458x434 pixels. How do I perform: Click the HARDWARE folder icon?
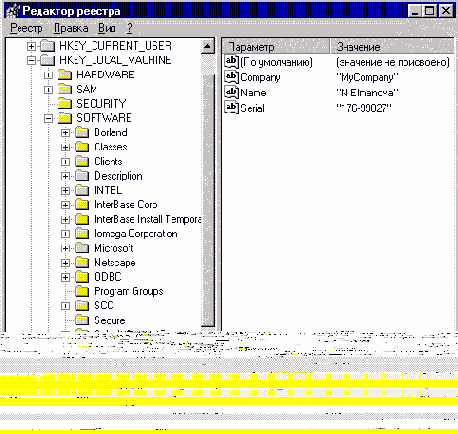(x=65, y=75)
